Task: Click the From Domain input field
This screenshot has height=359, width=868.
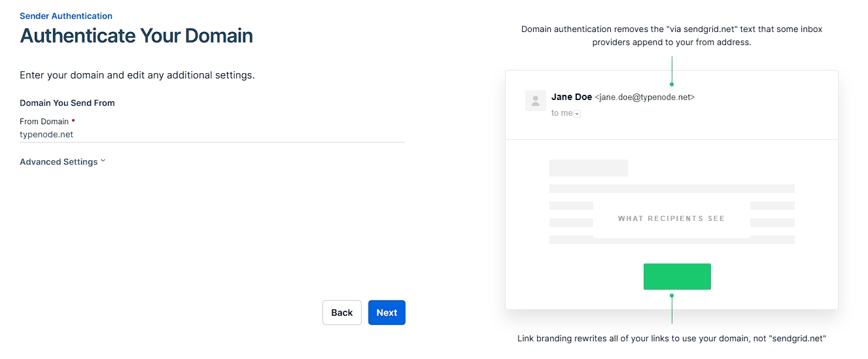Action: [212, 135]
